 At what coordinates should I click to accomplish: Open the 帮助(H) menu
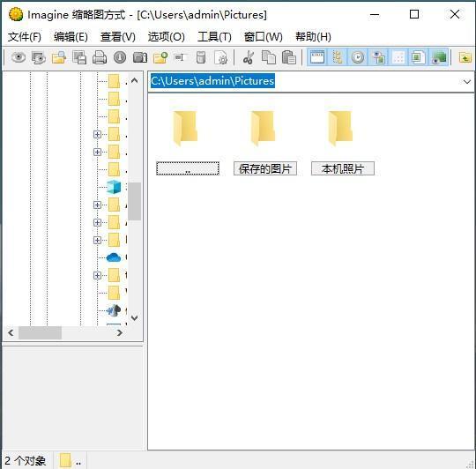pyautogui.click(x=313, y=37)
